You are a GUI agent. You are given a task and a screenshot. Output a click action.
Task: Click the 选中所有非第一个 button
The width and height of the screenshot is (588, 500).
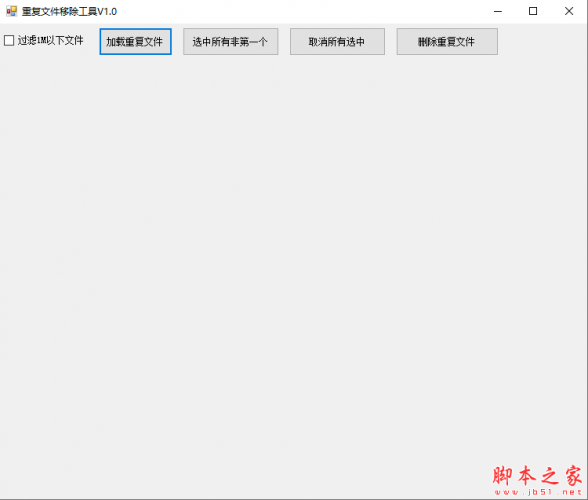(231, 42)
